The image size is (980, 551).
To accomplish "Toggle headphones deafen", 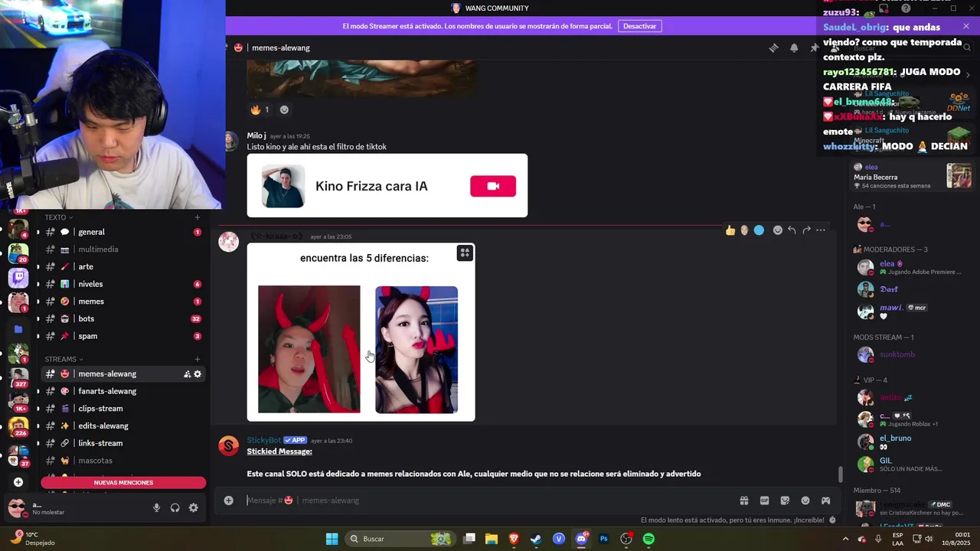I will pos(175,507).
